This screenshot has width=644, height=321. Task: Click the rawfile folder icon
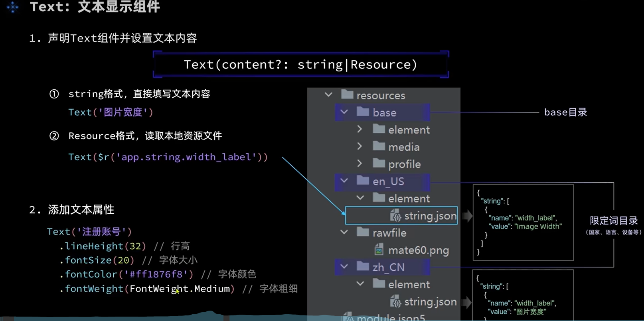coord(363,232)
